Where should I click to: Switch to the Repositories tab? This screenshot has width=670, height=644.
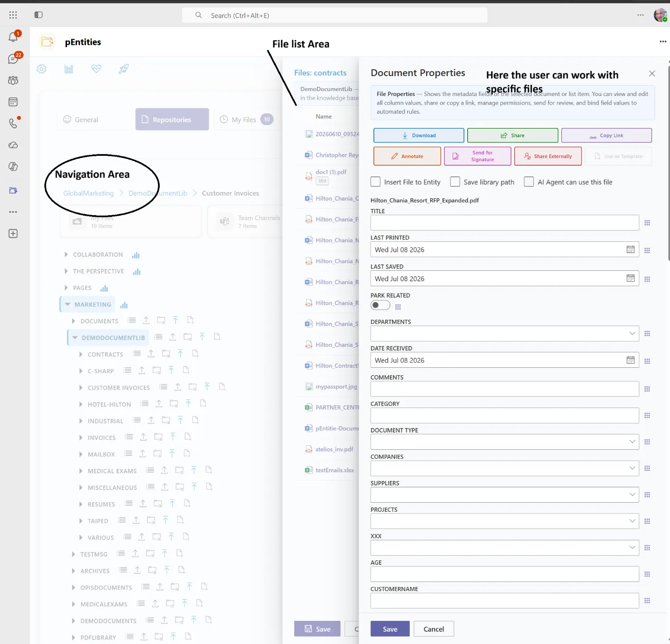172,119
